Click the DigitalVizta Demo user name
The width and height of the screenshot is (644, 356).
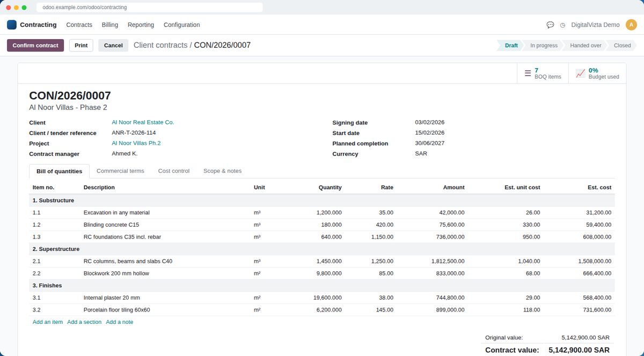tap(595, 25)
